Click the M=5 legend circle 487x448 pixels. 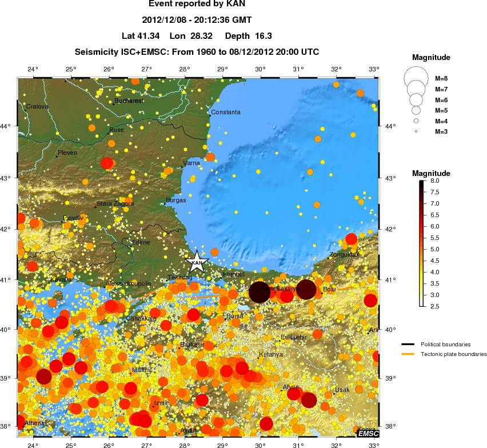click(x=416, y=110)
